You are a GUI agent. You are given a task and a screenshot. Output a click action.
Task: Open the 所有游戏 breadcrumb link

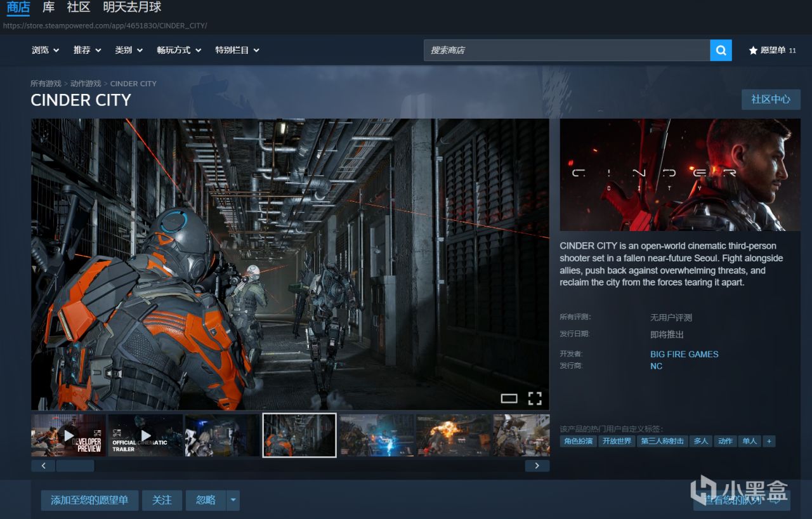pyautogui.click(x=46, y=84)
